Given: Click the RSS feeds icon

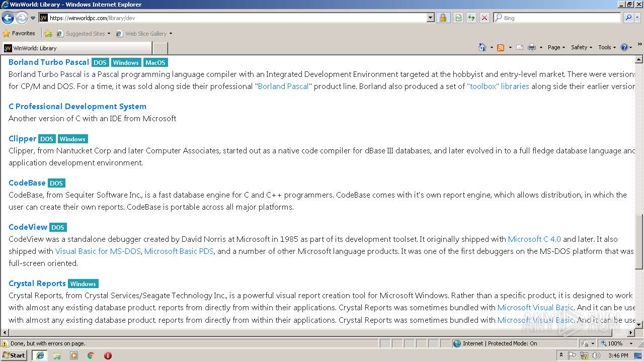Looking at the screenshot, I should point(501,47).
